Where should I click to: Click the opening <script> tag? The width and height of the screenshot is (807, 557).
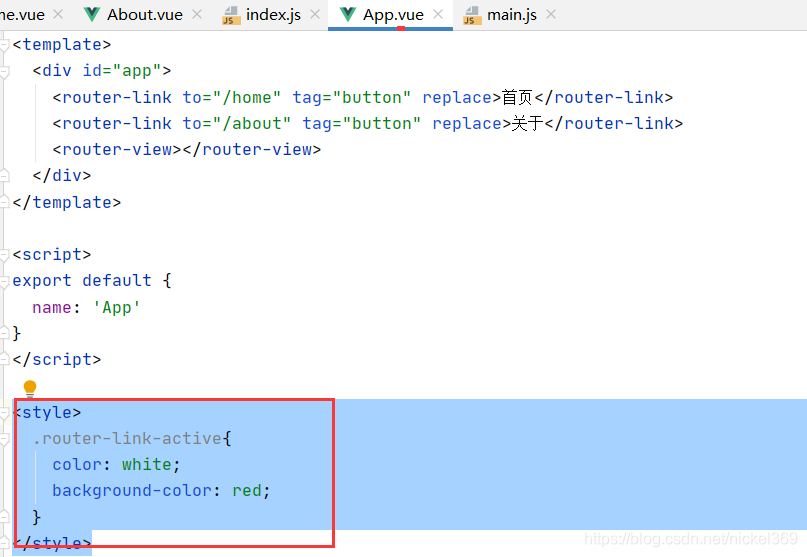click(51, 255)
